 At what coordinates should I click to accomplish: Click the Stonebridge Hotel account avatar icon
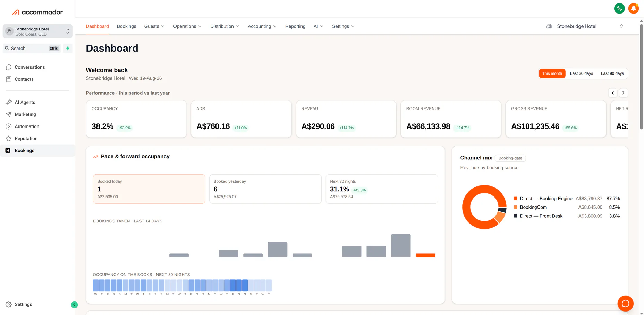coord(9,31)
